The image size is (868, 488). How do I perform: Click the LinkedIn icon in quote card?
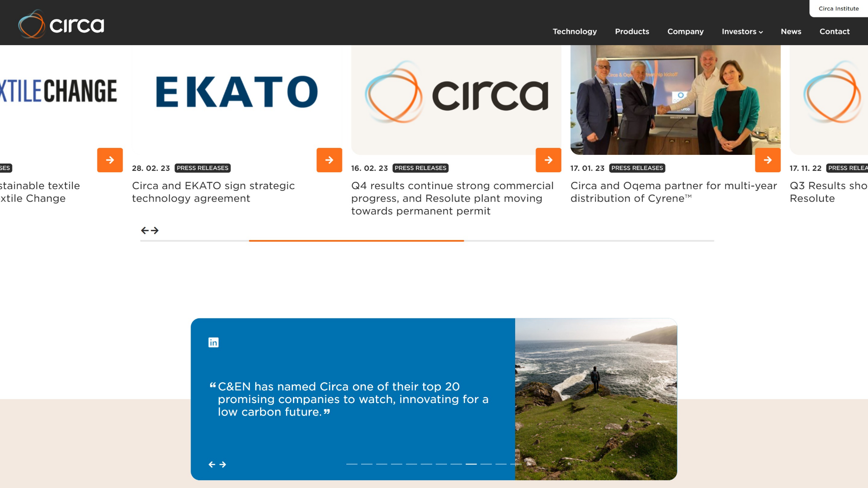pyautogui.click(x=214, y=343)
